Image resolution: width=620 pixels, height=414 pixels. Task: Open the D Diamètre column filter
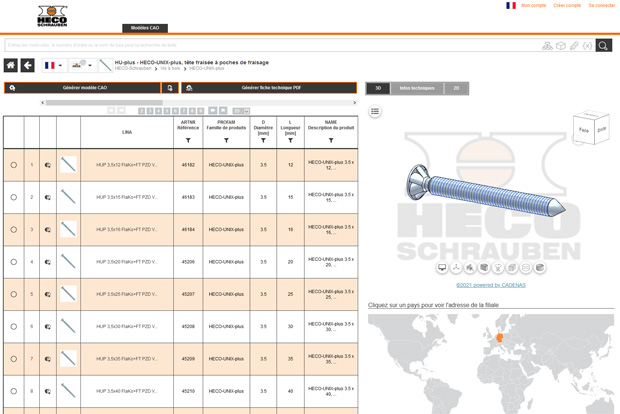[263, 140]
